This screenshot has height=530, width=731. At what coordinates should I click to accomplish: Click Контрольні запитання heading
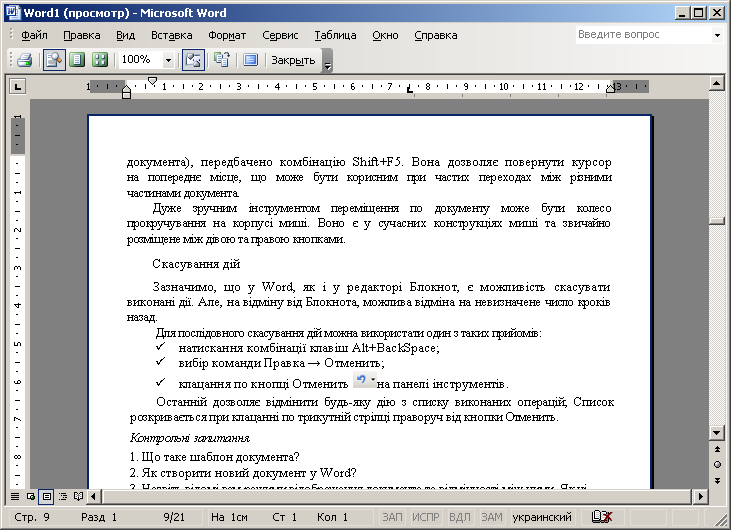[190, 438]
